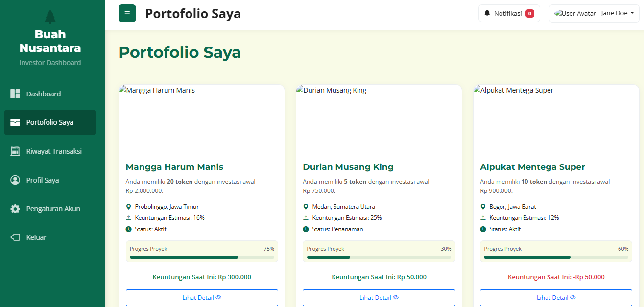Click Lihat Detail for Alpukat Mentega Super
Image resolution: width=644 pixels, height=307 pixels.
click(x=556, y=298)
